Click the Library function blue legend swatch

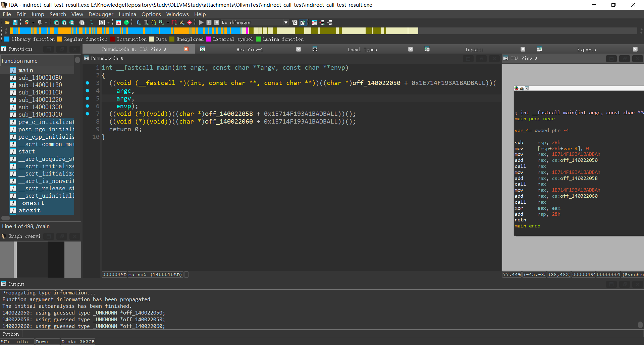[7, 39]
